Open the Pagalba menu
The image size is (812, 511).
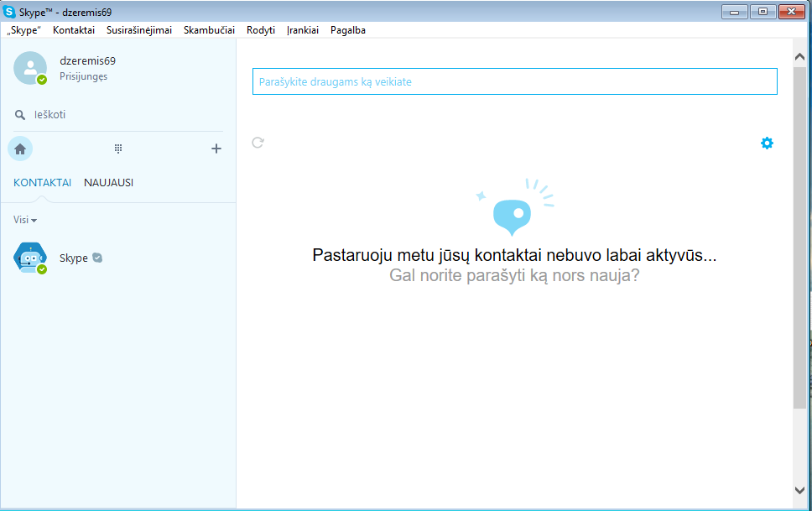point(348,30)
